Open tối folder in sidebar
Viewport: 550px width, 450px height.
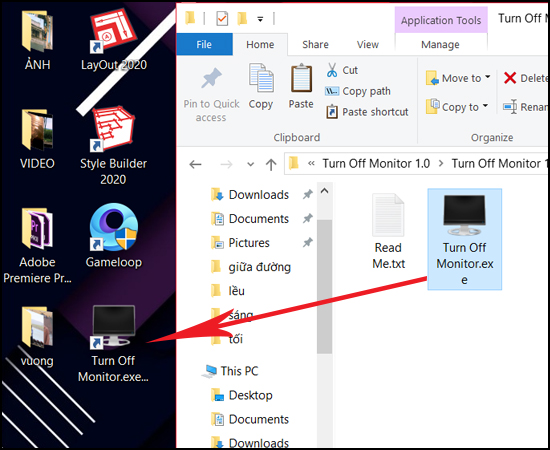[227, 339]
